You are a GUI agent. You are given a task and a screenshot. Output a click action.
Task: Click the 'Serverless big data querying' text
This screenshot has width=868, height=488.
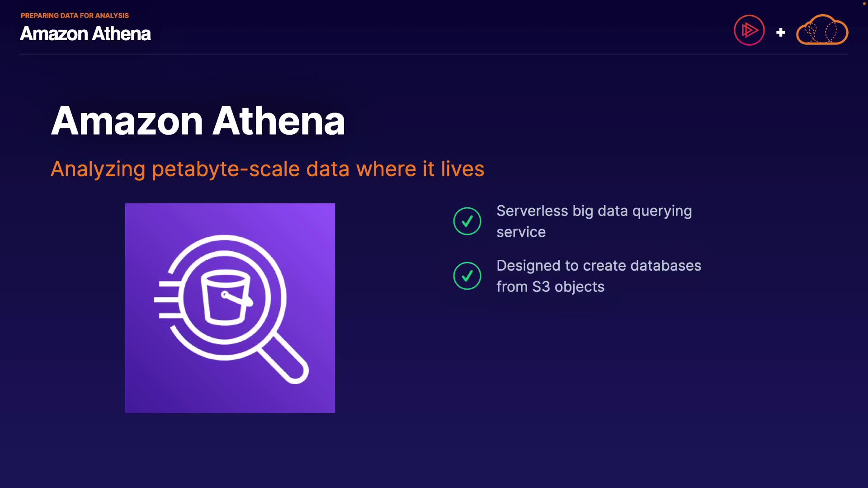[594, 211]
